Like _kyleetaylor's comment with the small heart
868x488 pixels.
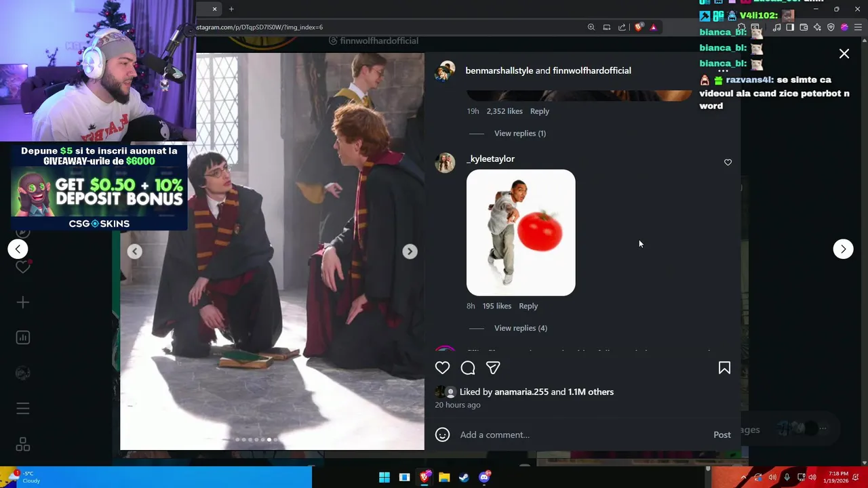click(728, 162)
